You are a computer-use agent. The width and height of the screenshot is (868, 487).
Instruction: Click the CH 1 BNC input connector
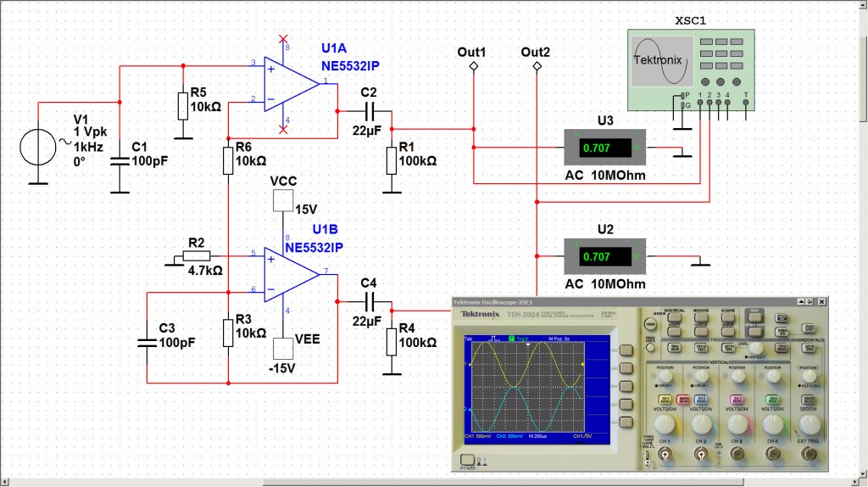(665, 454)
